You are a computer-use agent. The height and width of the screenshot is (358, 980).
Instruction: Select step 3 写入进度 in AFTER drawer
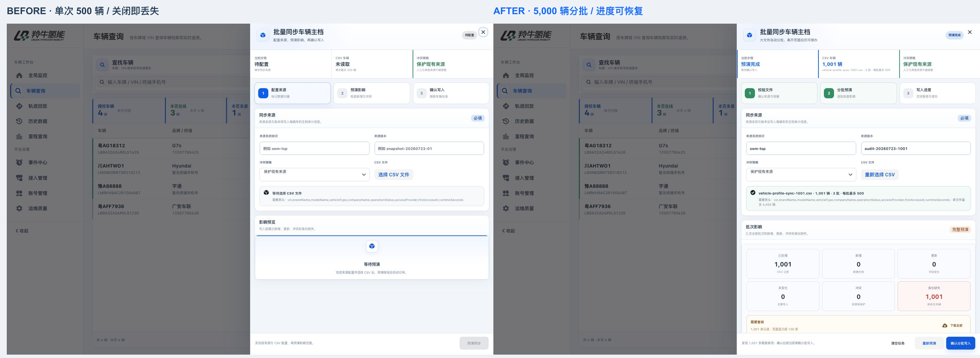coord(937,93)
